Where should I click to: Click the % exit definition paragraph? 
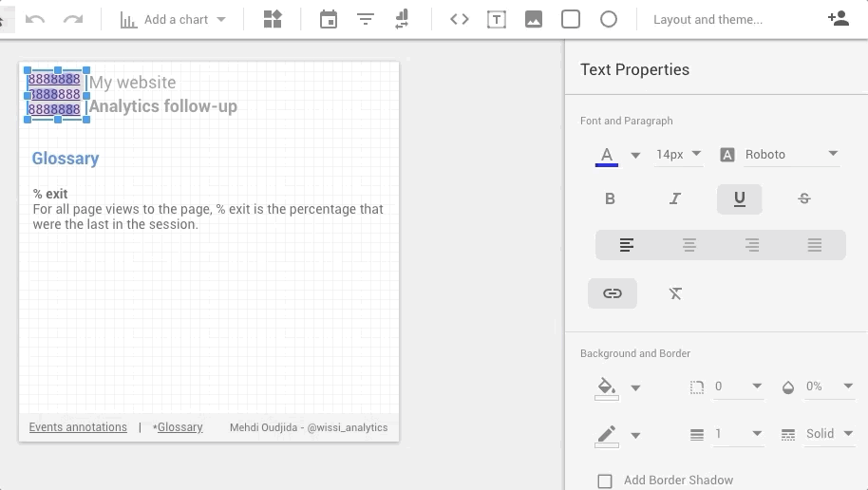[208, 217]
